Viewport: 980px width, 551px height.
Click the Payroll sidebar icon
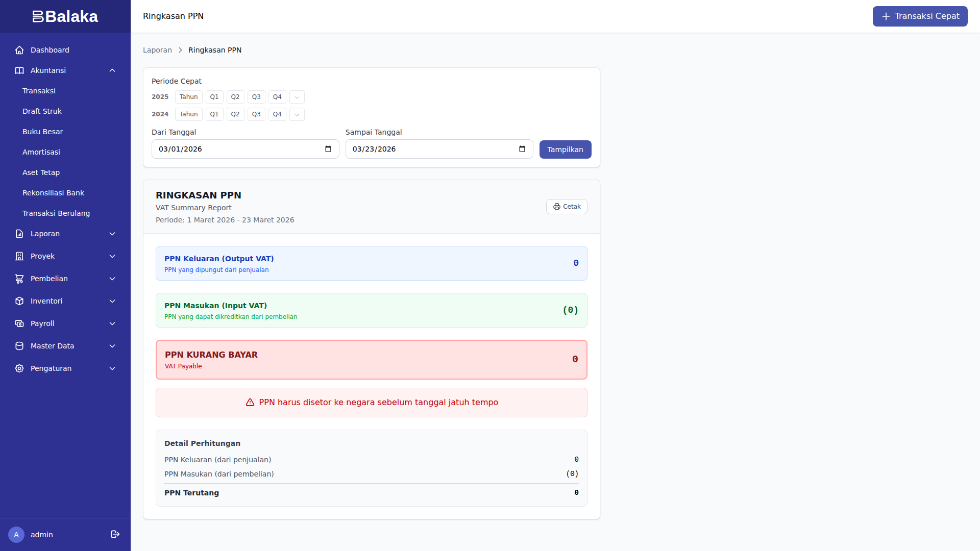tap(19, 323)
